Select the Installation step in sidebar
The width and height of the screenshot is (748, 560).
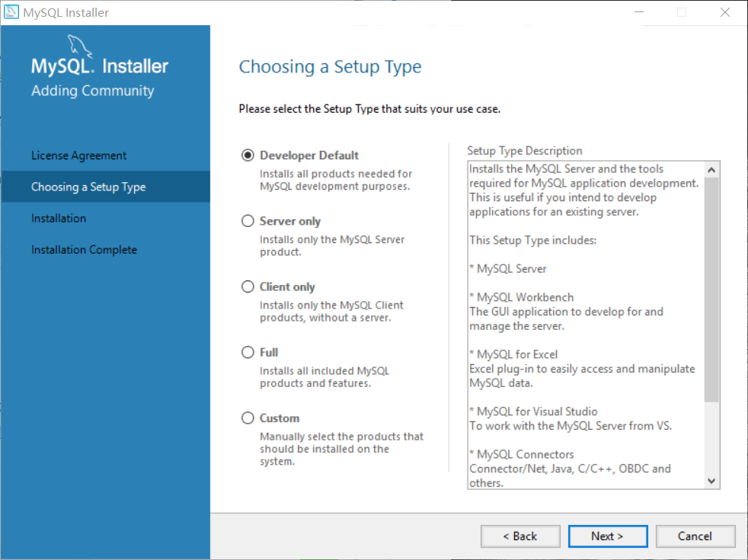[59, 218]
